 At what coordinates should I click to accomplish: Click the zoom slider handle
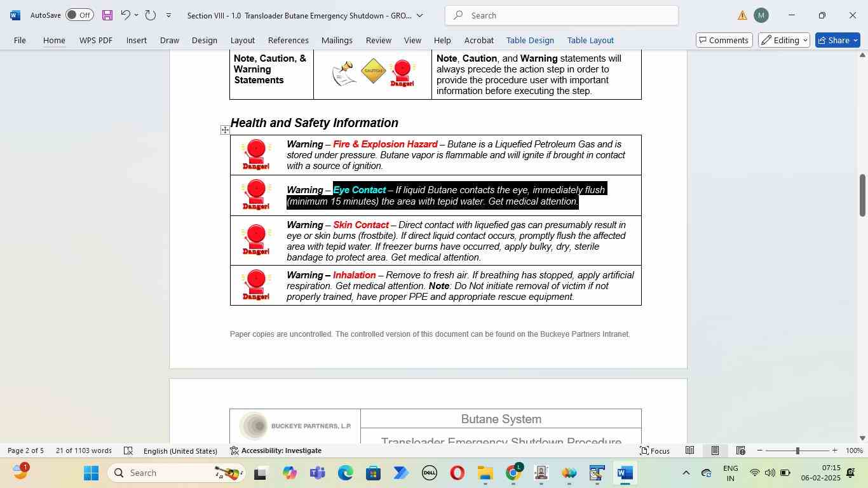797,451
